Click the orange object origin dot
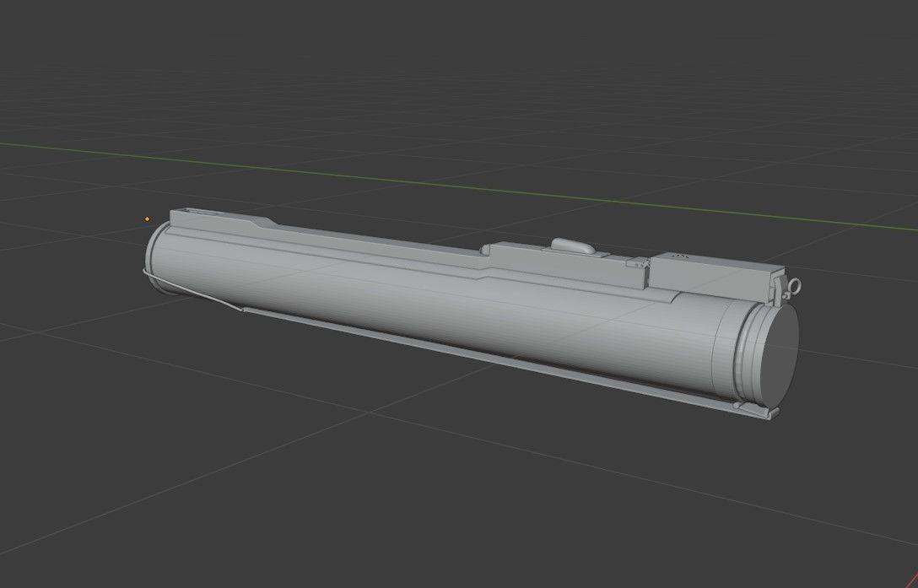 147,219
